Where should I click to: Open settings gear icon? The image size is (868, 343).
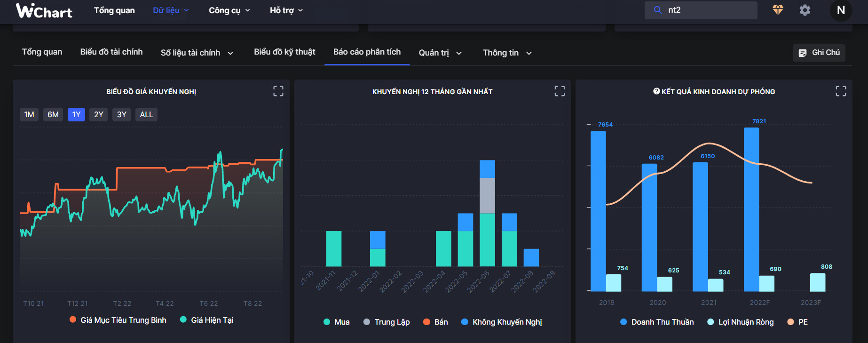(805, 10)
